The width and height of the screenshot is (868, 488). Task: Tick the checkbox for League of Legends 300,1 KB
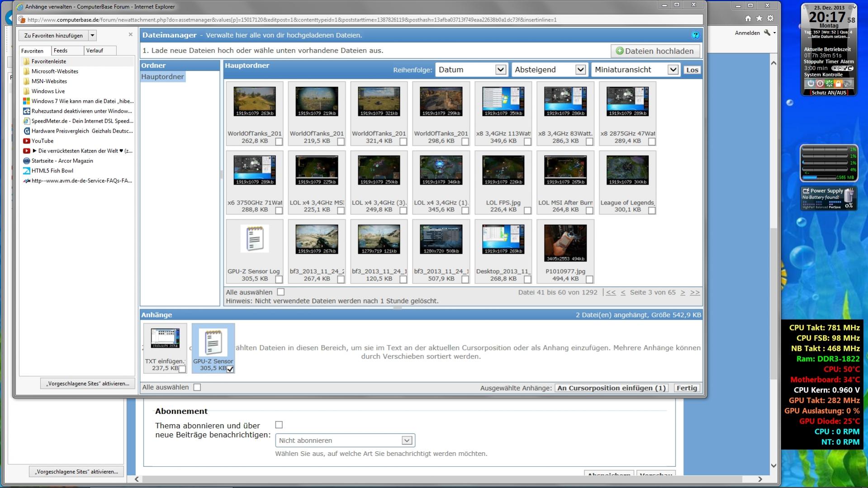click(x=652, y=210)
